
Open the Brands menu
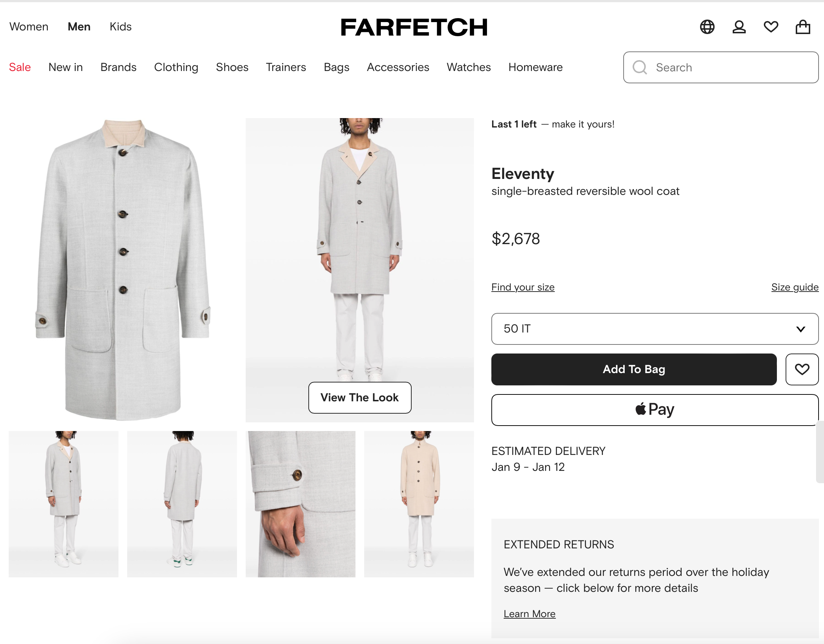(x=118, y=67)
